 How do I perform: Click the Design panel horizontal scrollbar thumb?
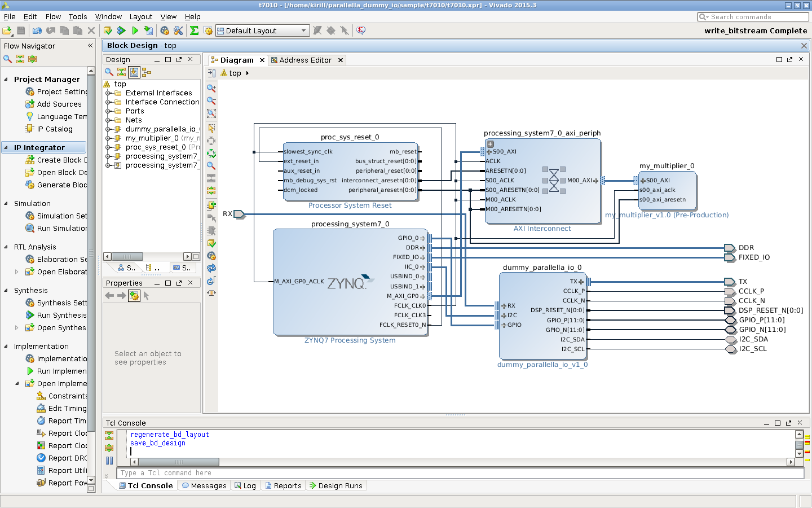click(x=127, y=256)
